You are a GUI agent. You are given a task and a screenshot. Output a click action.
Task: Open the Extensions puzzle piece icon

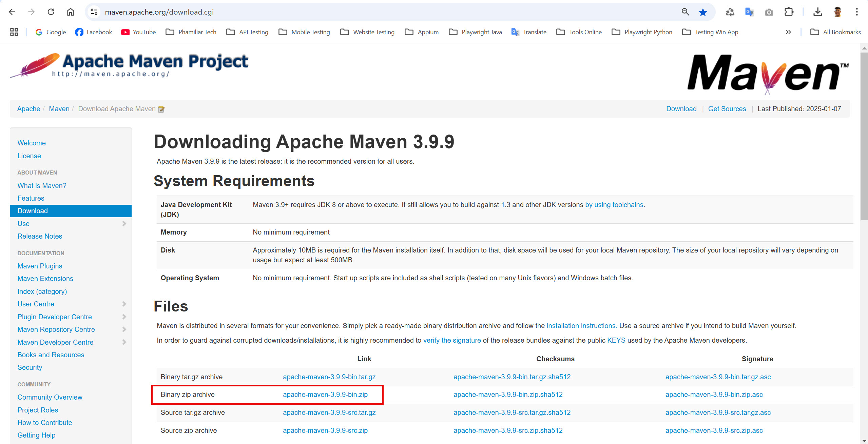click(789, 12)
